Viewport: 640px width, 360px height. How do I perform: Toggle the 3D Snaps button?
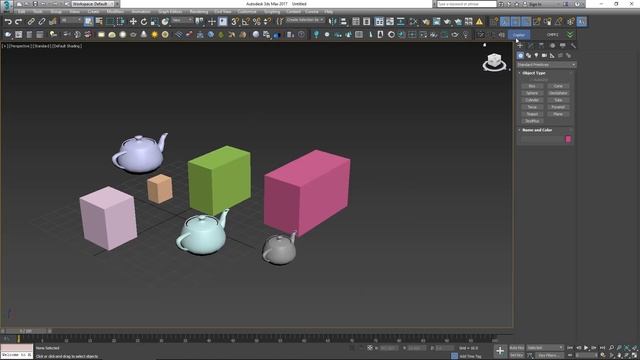[x=235, y=22]
